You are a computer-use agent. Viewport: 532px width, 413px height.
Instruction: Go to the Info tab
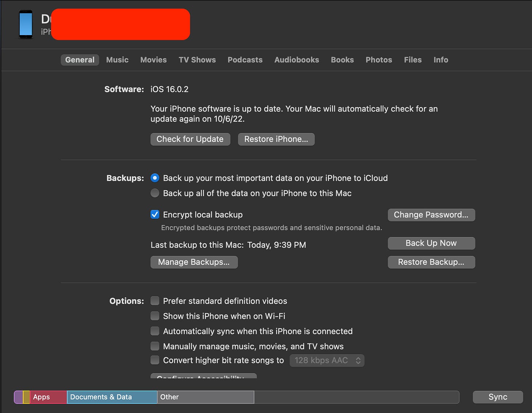[x=441, y=60]
